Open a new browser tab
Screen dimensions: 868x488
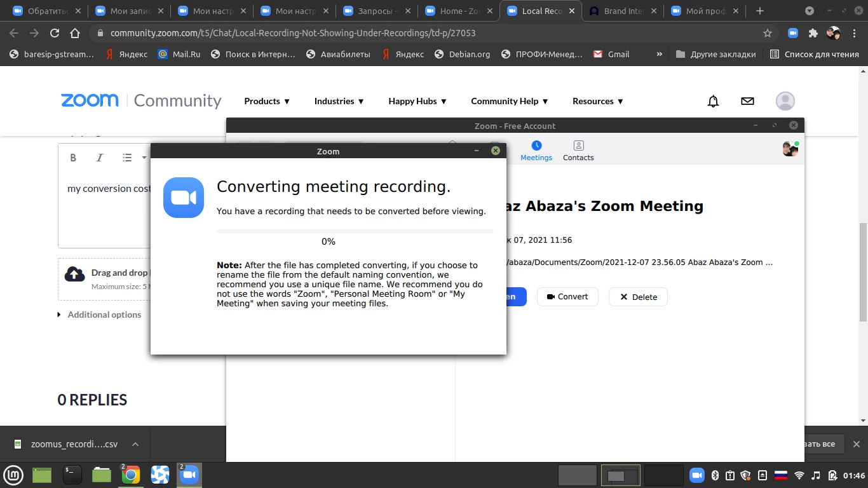759,11
